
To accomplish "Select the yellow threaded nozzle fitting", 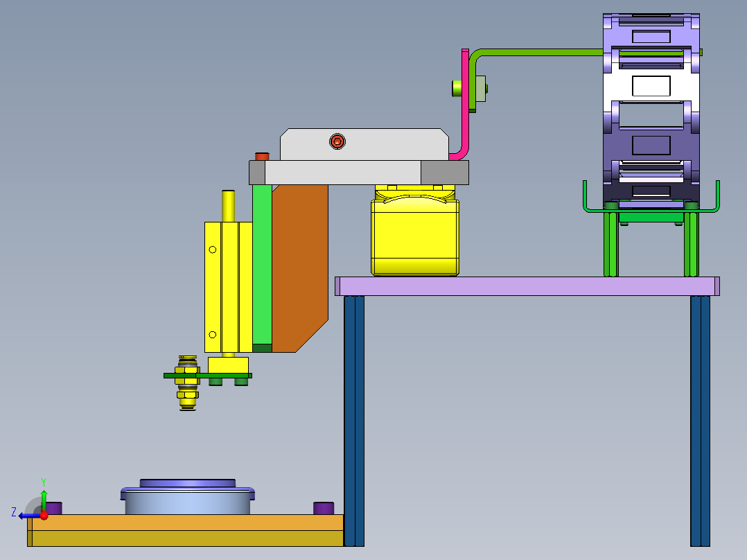I will [x=187, y=383].
